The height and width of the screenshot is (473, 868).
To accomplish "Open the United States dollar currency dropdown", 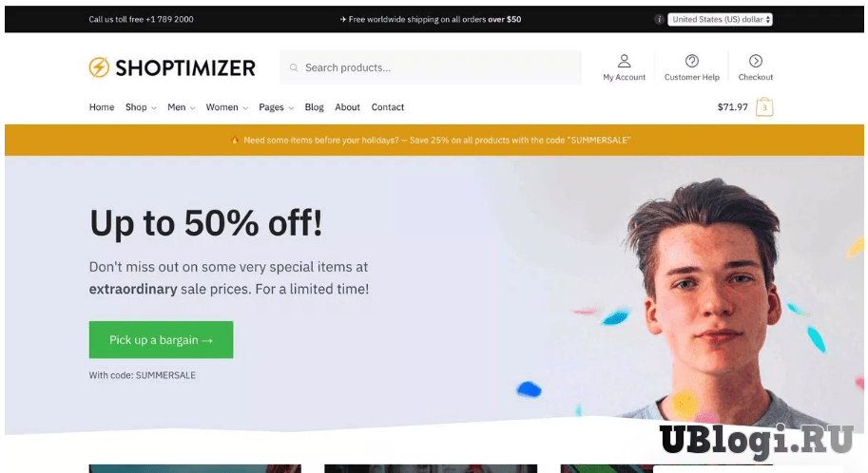I will click(x=720, y=19).
